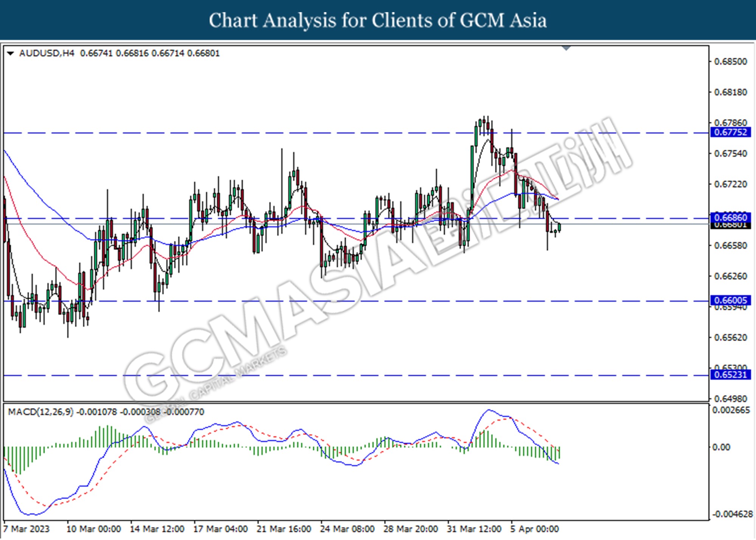Click the 0.68180 price scale value
This screenshot has height=540, width=756.
731,92
